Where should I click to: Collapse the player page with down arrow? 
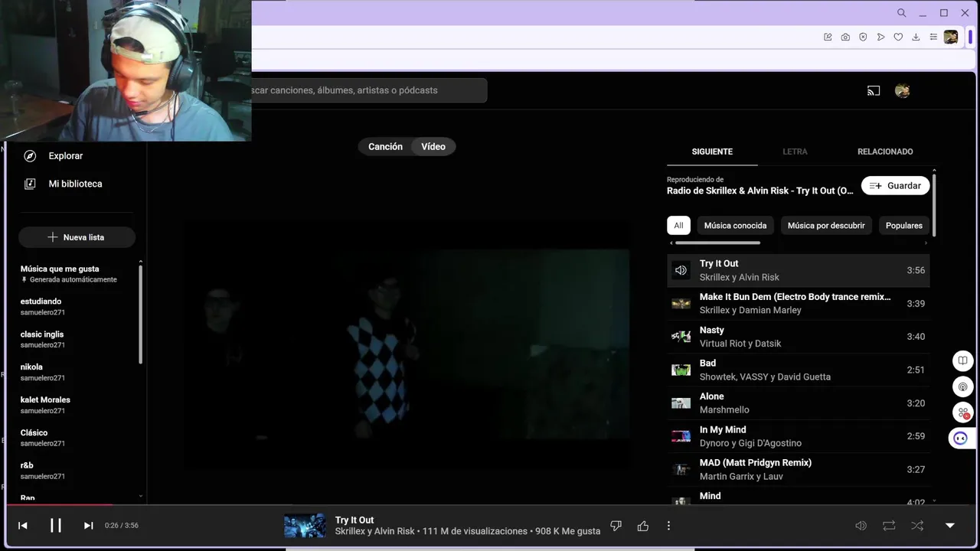tap(950, 526)
